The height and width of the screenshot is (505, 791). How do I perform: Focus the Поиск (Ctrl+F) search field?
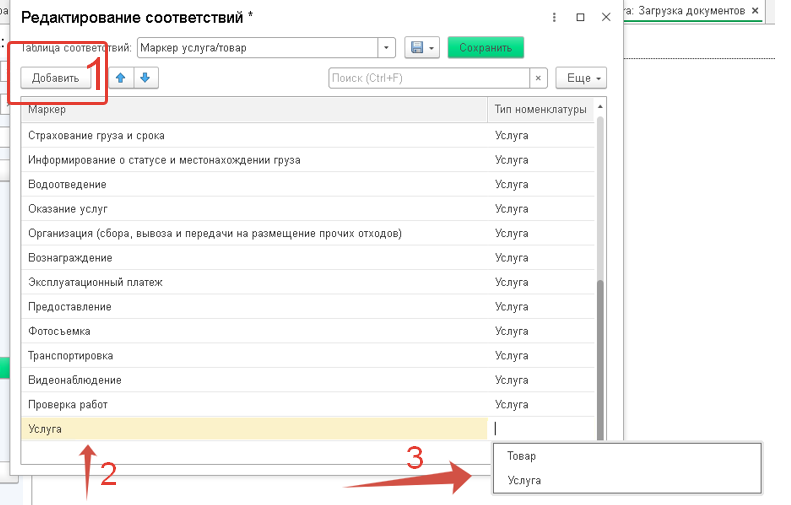coord(429,78)
